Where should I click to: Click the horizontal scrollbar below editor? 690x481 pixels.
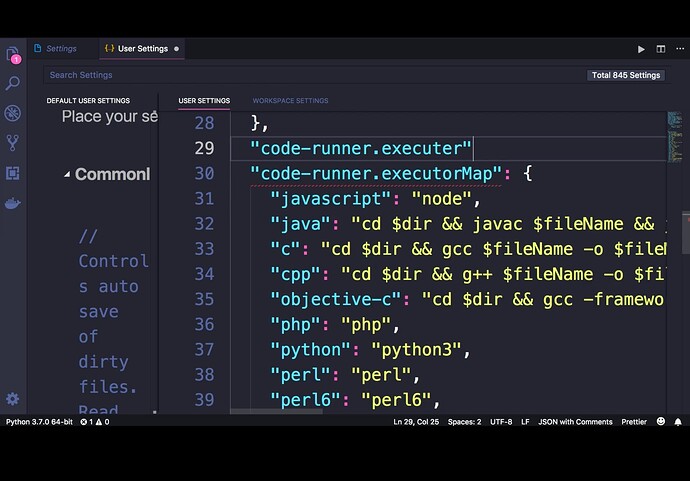[x=276, y=411]
